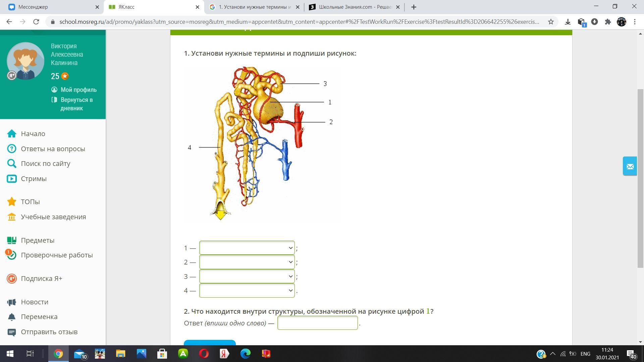The image size is (644, 362).
Task: Reload the page
Action: coord(36,22)
